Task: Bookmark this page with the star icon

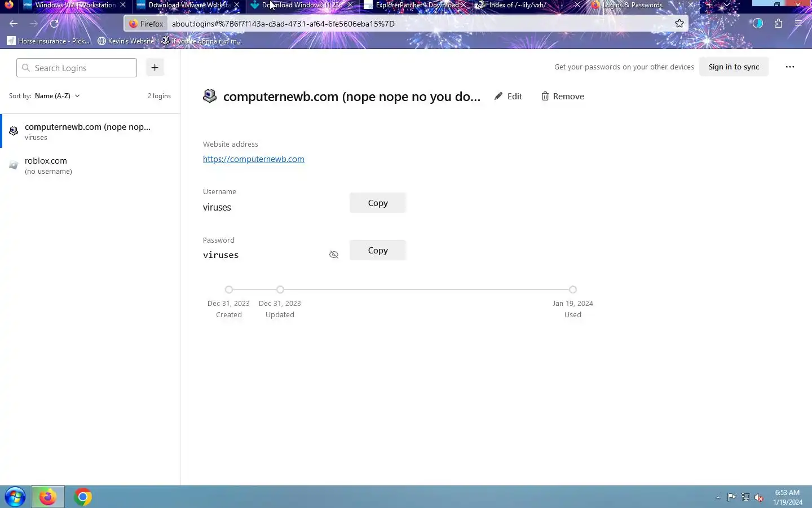Action: [679, 24]
